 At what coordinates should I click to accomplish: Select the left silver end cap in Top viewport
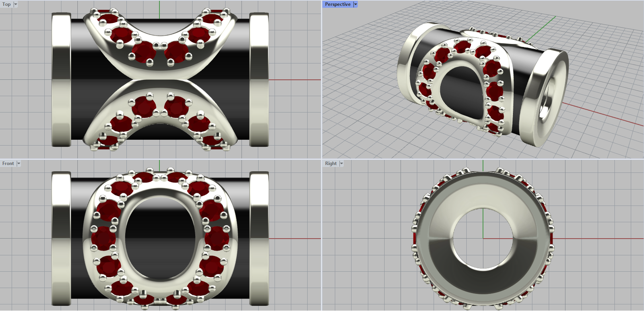(x=61, y=80)
